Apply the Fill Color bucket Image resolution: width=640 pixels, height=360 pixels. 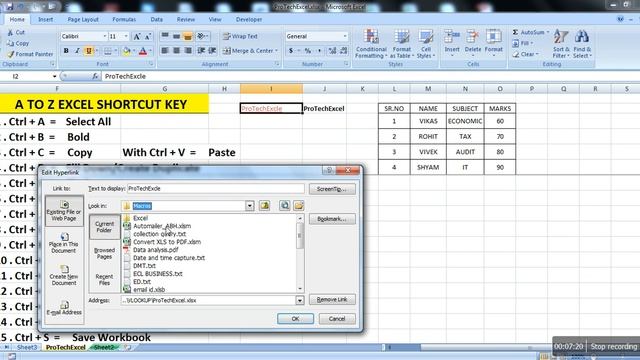click(127, 51)
